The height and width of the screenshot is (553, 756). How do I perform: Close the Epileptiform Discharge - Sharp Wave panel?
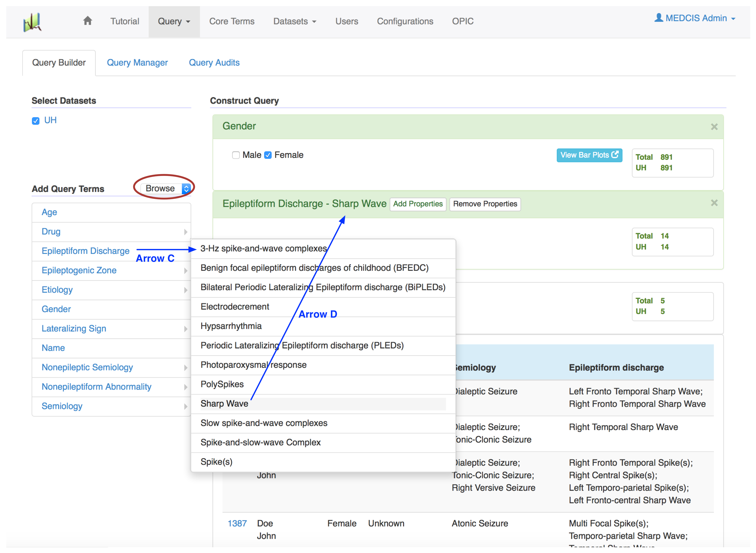[x=714, y=203]
